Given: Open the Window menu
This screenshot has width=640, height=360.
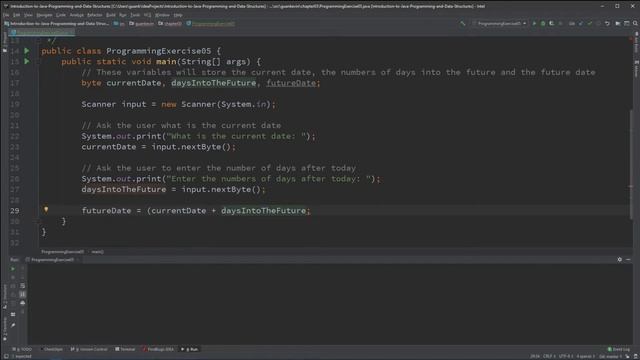Looking at the screenshot, I should [162, 15].
